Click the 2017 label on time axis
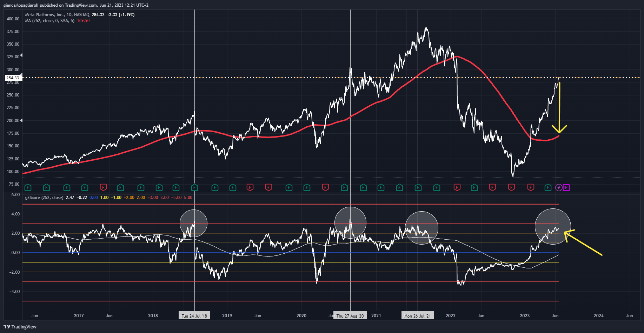Image resolution: width=644 pixels, height=333 pixels. [x=79, y=316]
